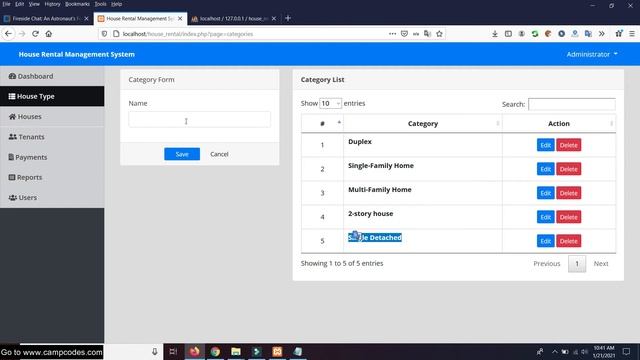Delete the 2-story house category
The height and width of the screenshot is (360, 640).
(569, 217)
